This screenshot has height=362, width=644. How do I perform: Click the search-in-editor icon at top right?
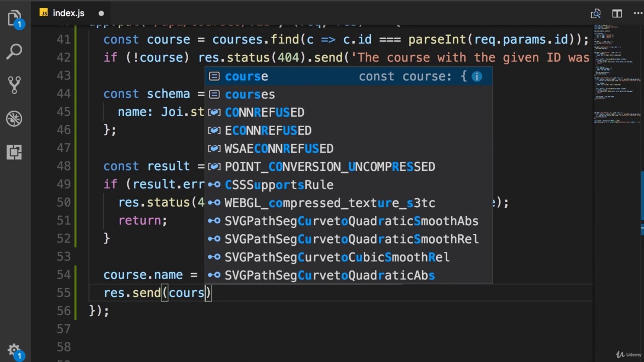(x=596, y=14)
